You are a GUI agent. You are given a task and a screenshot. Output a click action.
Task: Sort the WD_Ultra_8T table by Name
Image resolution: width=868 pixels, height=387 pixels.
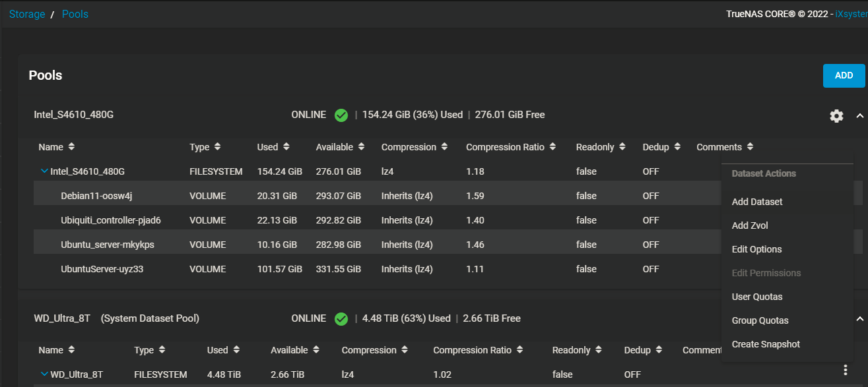(x=57, y=350)
